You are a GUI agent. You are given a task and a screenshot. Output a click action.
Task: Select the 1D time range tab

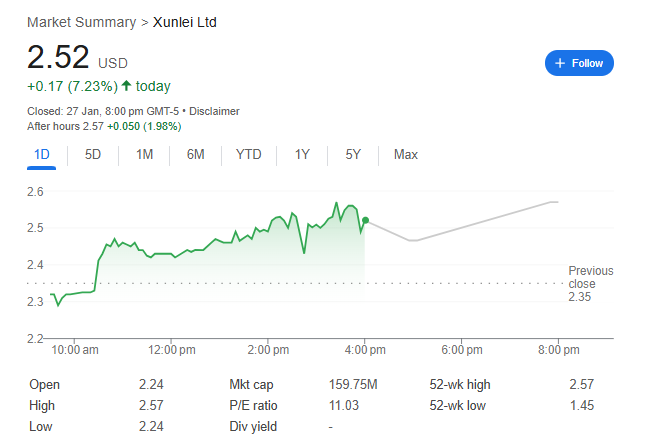(42, 154)
